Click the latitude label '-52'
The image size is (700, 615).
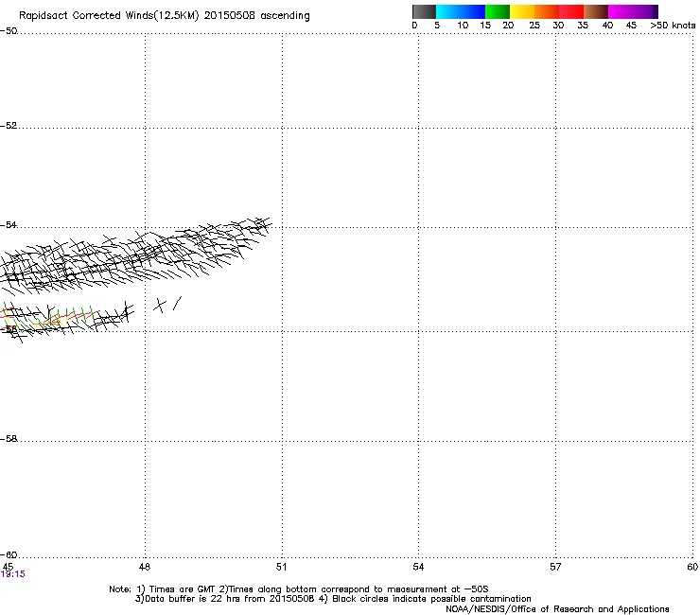(9, 126)
